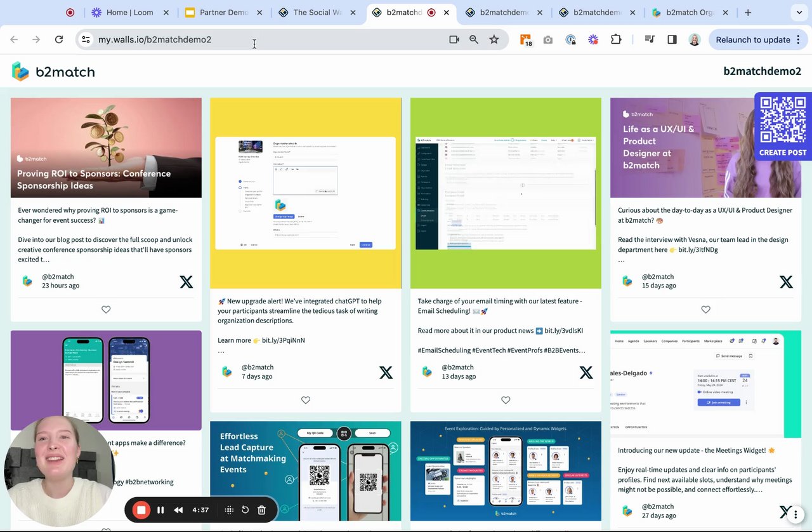The height and width of the screenshot is (532, 812).
Task: Open the zoom magnifier in the address bar
Action: [474, 39]
